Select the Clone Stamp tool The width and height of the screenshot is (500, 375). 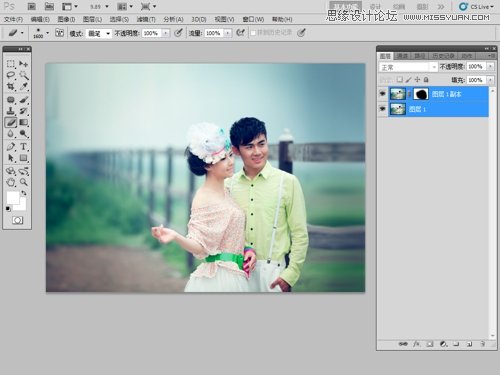(11, 111)
